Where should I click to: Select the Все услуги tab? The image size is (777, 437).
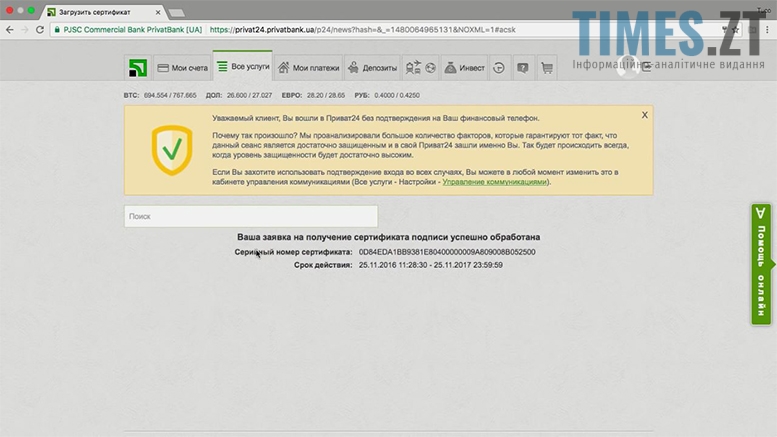tap(242, 68)
